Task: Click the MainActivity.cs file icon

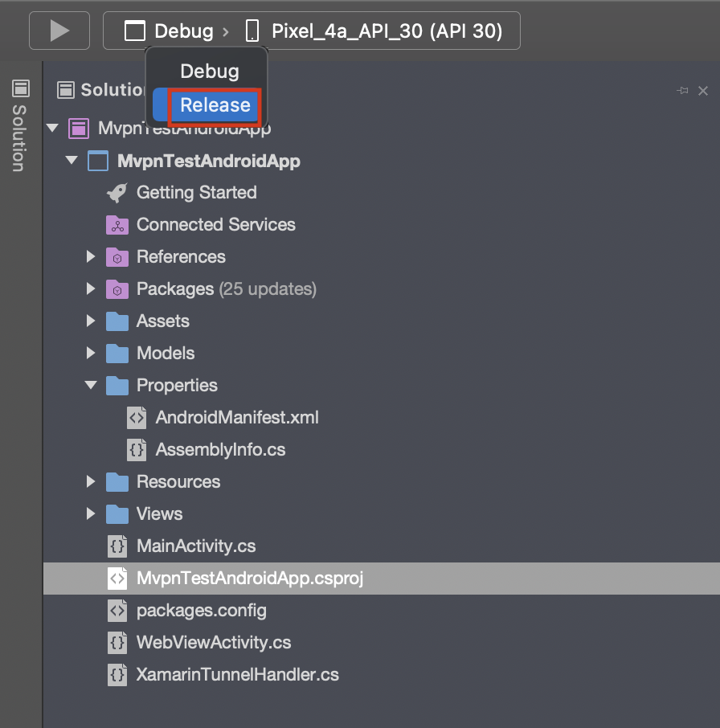Action: coord(117,546)
